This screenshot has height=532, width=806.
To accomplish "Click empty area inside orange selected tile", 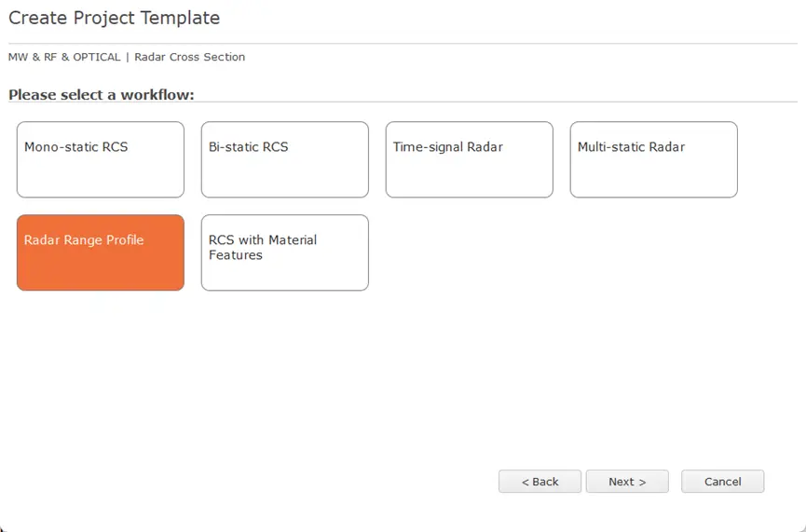I will [101, 270].
